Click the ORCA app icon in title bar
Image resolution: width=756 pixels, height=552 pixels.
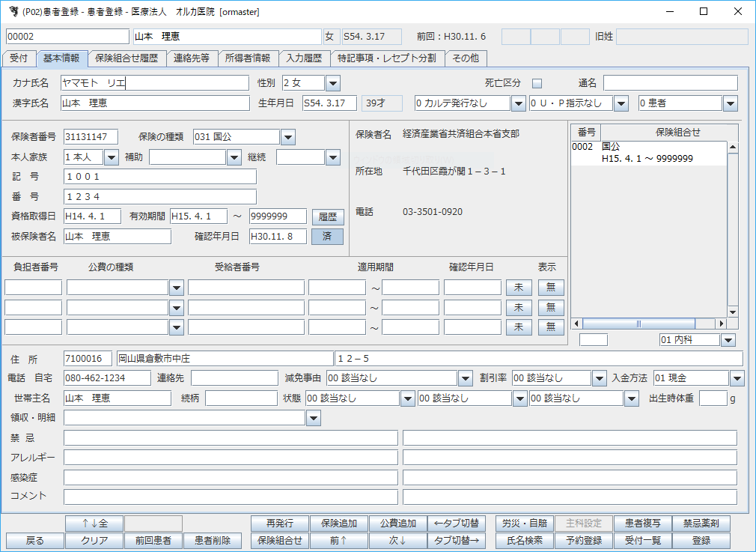13,11
